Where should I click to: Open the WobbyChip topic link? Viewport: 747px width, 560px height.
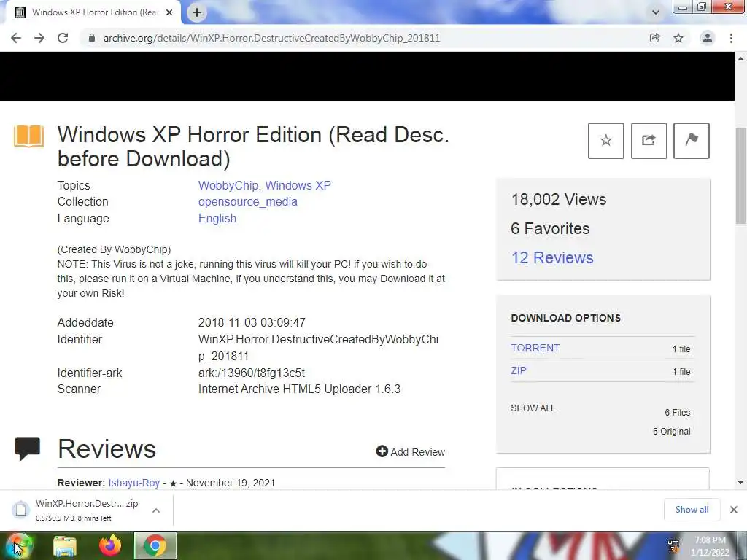(x=228, y=185)
